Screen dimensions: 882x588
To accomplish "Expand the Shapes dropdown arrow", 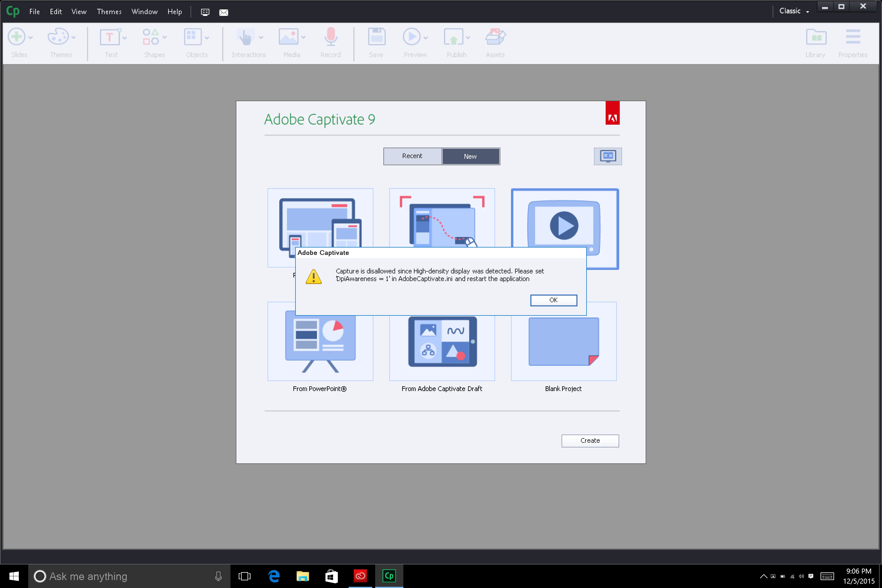I will 165,37.
